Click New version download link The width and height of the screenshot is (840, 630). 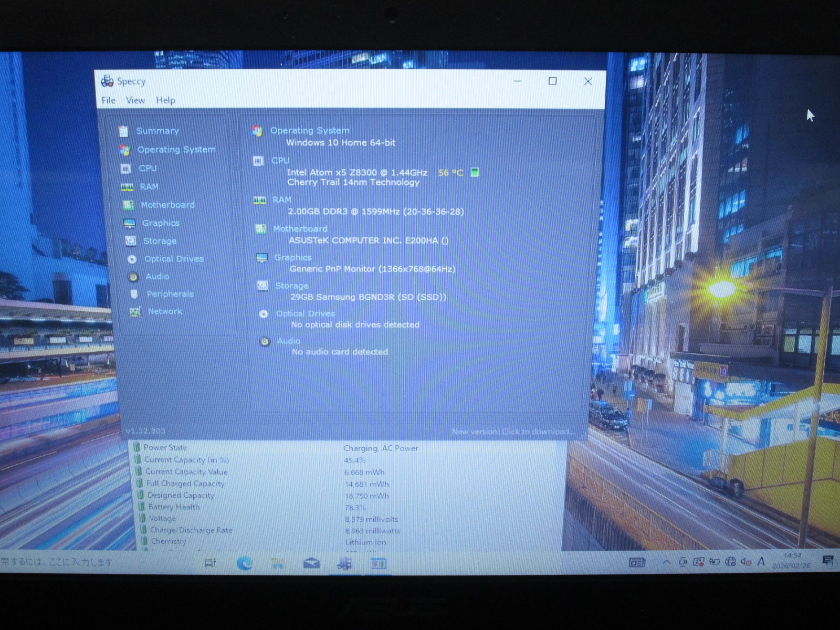tap(512, 432)
